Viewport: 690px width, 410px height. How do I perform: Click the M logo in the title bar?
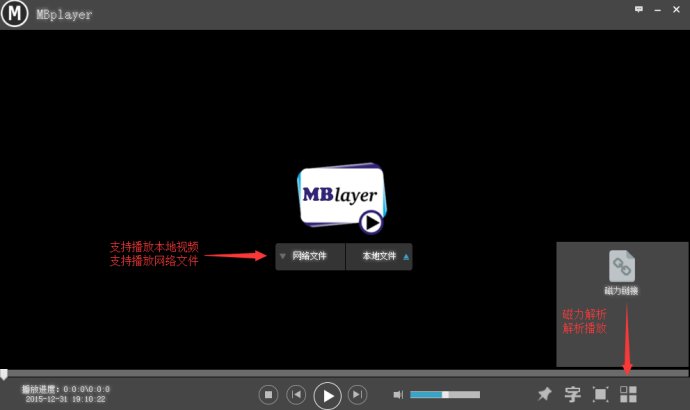click(x=14, y=14)
